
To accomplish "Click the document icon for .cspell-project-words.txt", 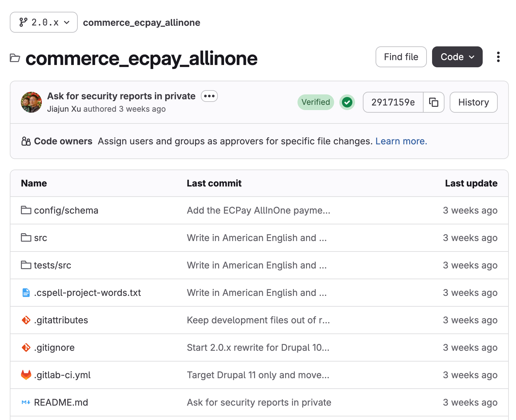I will click(26, 293).
